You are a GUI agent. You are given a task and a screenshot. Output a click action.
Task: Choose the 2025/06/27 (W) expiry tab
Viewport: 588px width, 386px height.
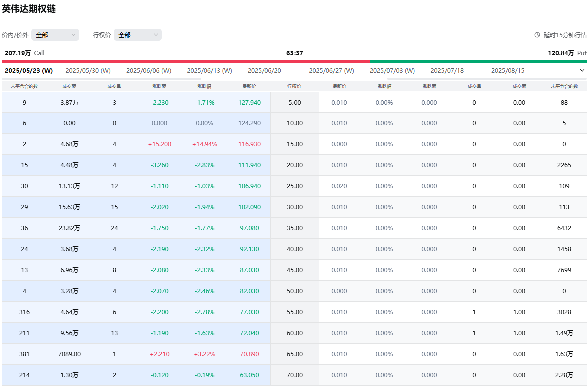pos(331,71)
